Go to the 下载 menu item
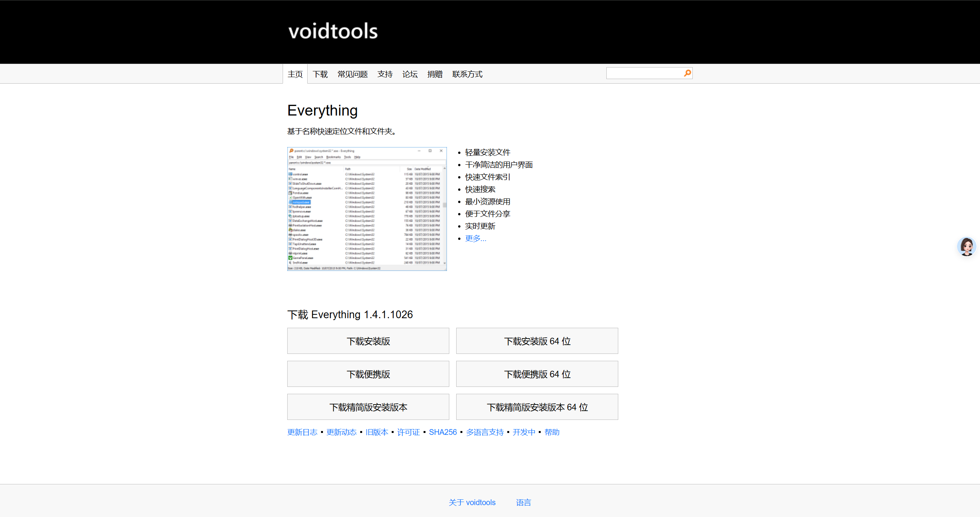 pyautogui.click(x=320, y=74)
